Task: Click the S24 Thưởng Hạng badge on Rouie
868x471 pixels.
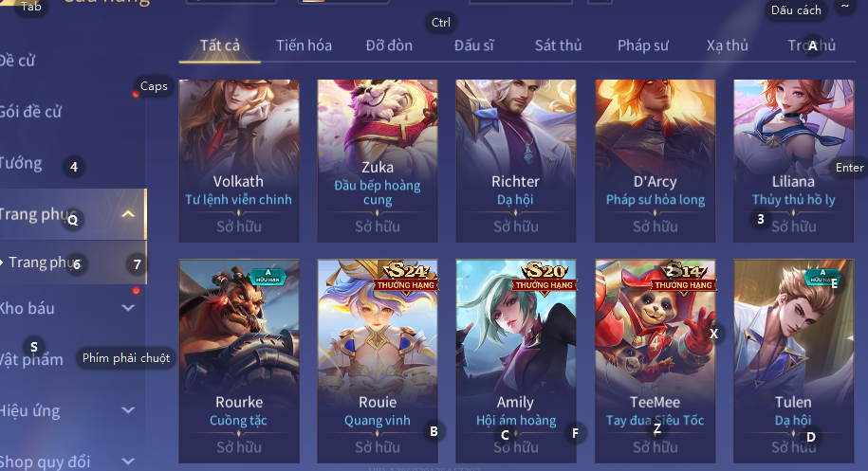Action: pyautogui.click(x=407, y=277)
